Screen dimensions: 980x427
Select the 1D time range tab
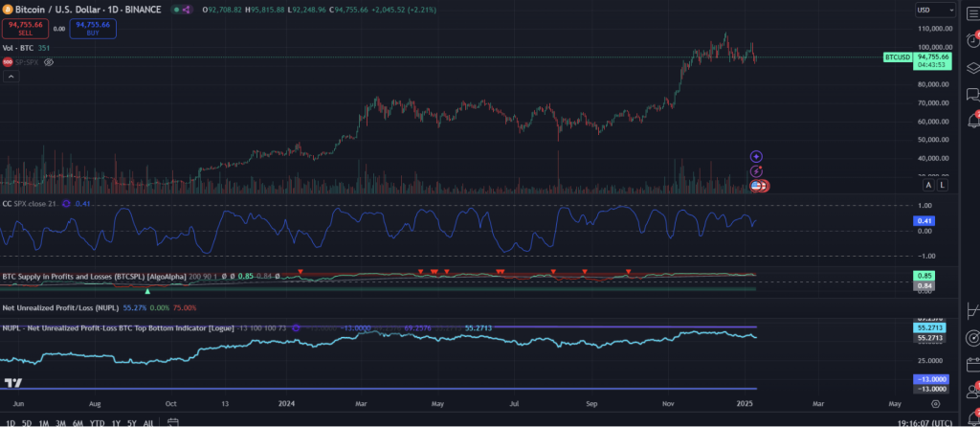pos(9,422)
